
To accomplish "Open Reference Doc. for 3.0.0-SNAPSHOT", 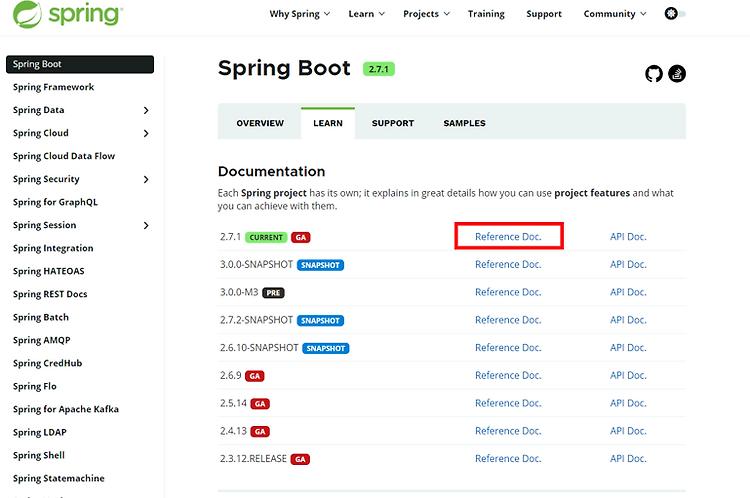I will tap(508, 265).
